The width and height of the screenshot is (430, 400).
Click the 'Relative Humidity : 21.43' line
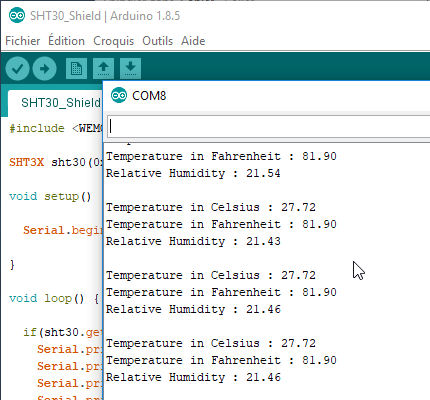point(193,241)
